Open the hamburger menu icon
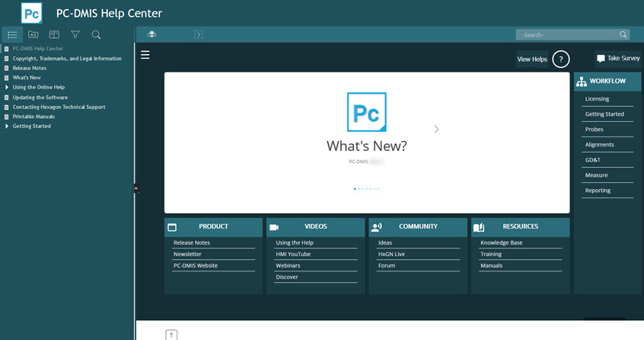 (145, 55)
